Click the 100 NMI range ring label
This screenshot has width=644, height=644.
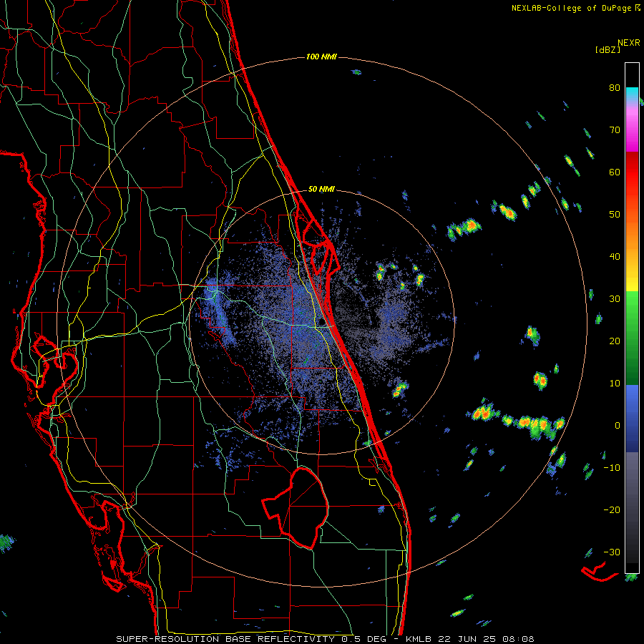tap(321, 57)
